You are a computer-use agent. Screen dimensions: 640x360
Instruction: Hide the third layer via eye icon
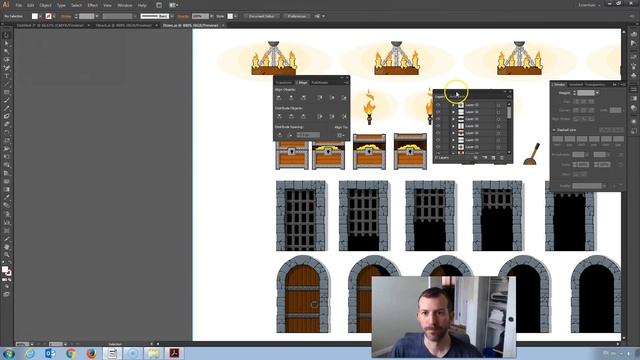coord(438,119)
